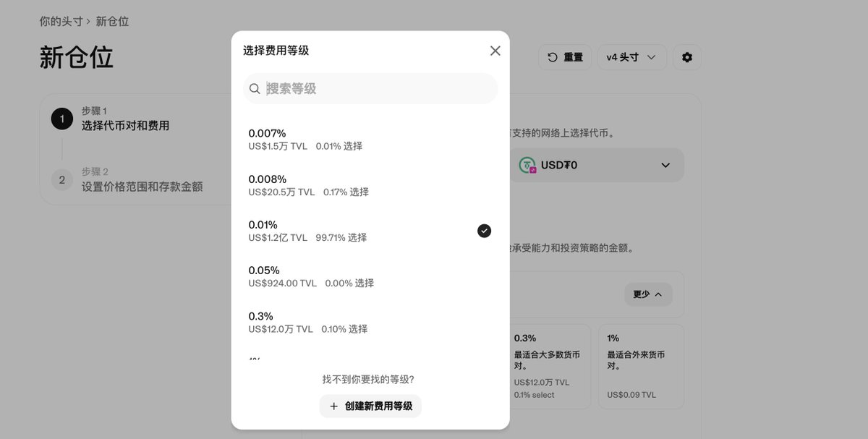The height and width of the screenshot is (439, 868).
Task: Click the 重置 reset button
Action: (x=565, y=57)
